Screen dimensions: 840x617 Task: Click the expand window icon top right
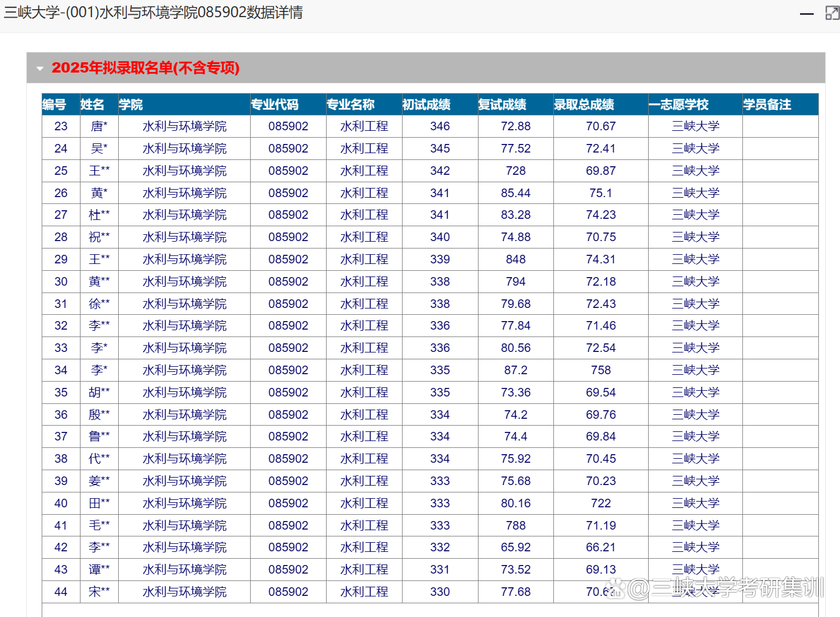point(831,14)
